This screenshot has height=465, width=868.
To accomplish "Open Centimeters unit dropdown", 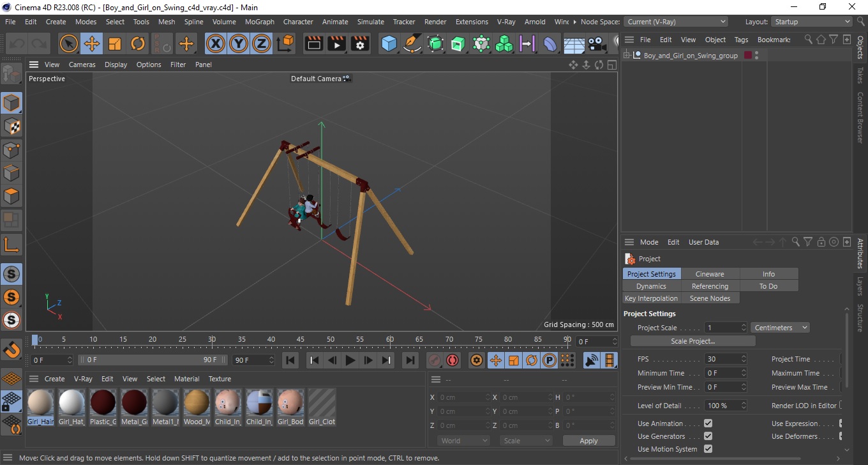I will click(x=780, y=328).
